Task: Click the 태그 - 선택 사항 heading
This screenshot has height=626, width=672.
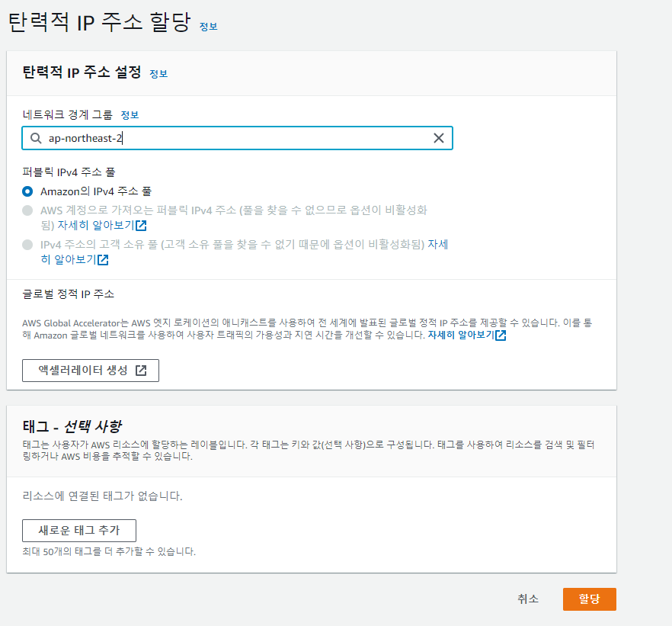Action: pos(72,426)
